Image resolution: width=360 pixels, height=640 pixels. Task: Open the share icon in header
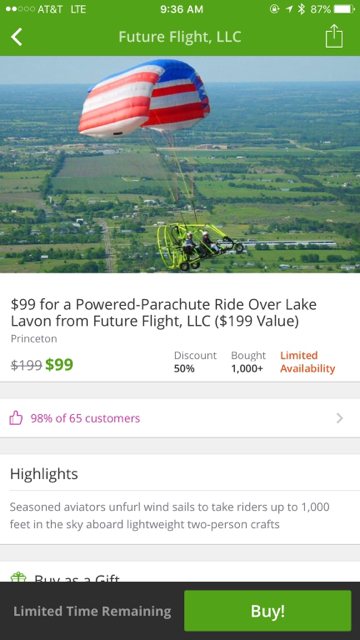pyautogui.click(x=334, y=36)
